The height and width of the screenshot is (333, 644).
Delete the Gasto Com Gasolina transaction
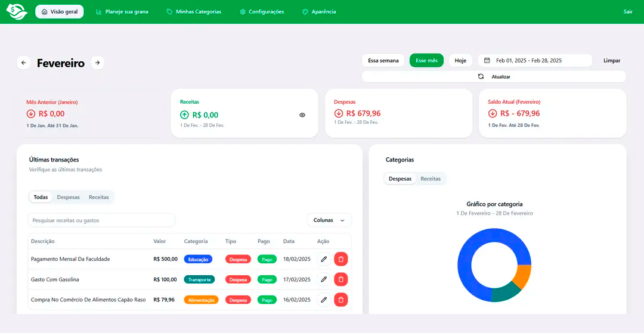pos(341,279)
